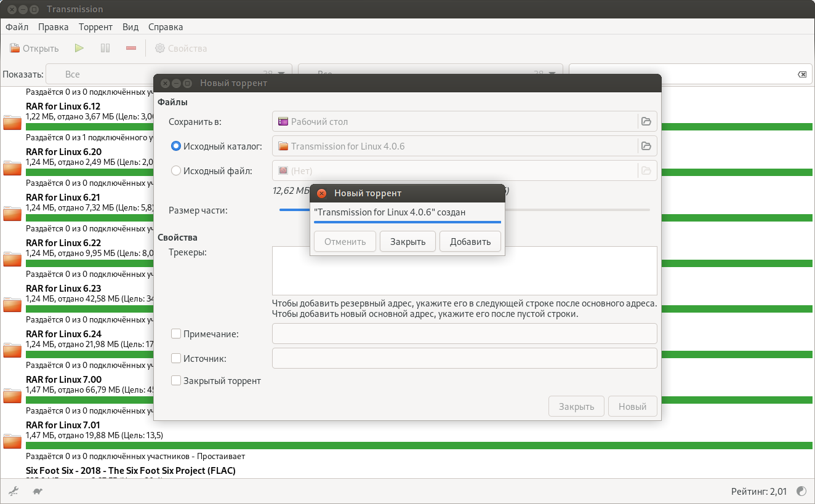Viewport: 815px width, 504px height.
Task: Click the Open torrent toolbar button
Action: pos(34,48)
